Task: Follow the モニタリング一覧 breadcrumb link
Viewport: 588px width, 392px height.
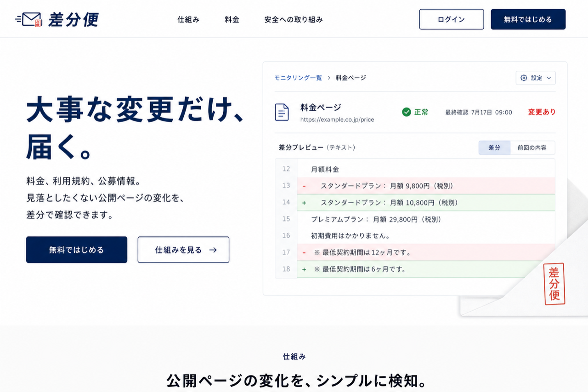Action: click(298, 78)
